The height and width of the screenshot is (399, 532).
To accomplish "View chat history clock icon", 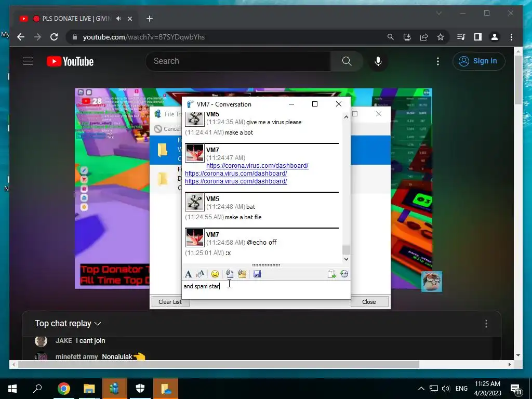I will pyautogui.click(x=344, y=274).
